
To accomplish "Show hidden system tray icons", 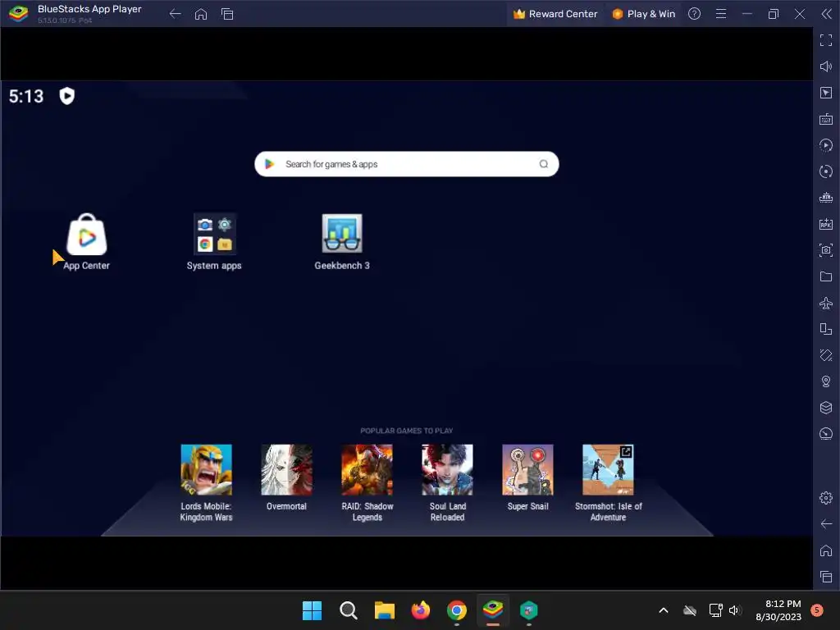I will [663, 610].
